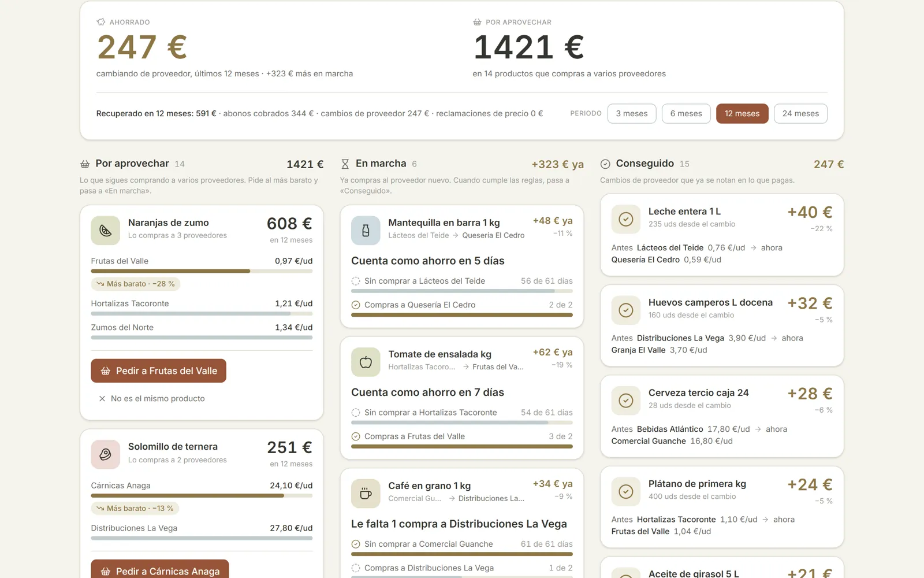Screen dimensions: 924x578
Task: Click the 'Cuenta como ahorro en 5 días' text
Action: point(428,261)
